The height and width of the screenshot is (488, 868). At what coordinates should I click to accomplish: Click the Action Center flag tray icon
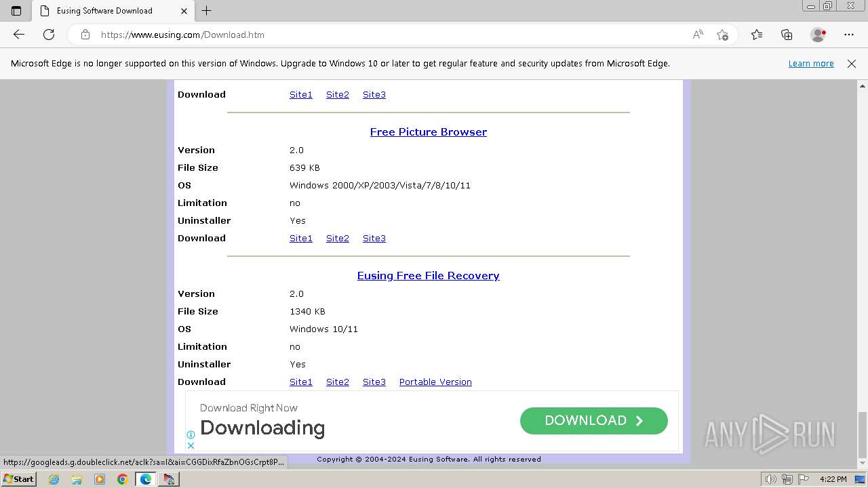pyautogui.click(x=803, y=479)
